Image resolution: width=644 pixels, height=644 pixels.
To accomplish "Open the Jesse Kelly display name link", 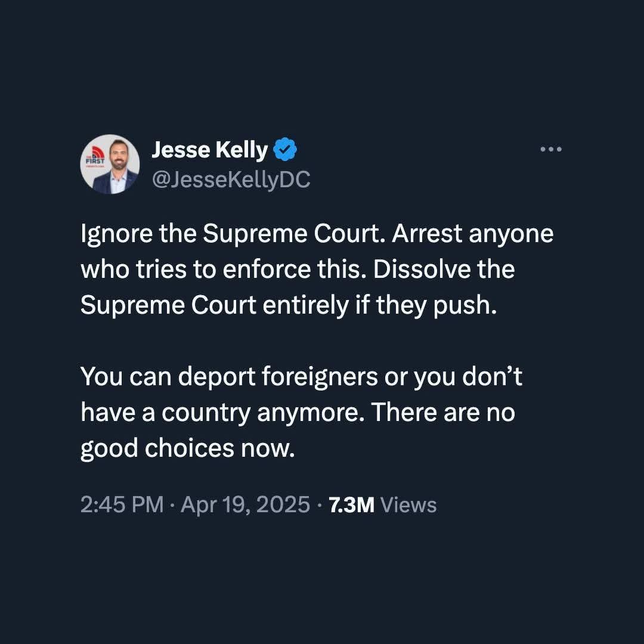I will (209, 150).
